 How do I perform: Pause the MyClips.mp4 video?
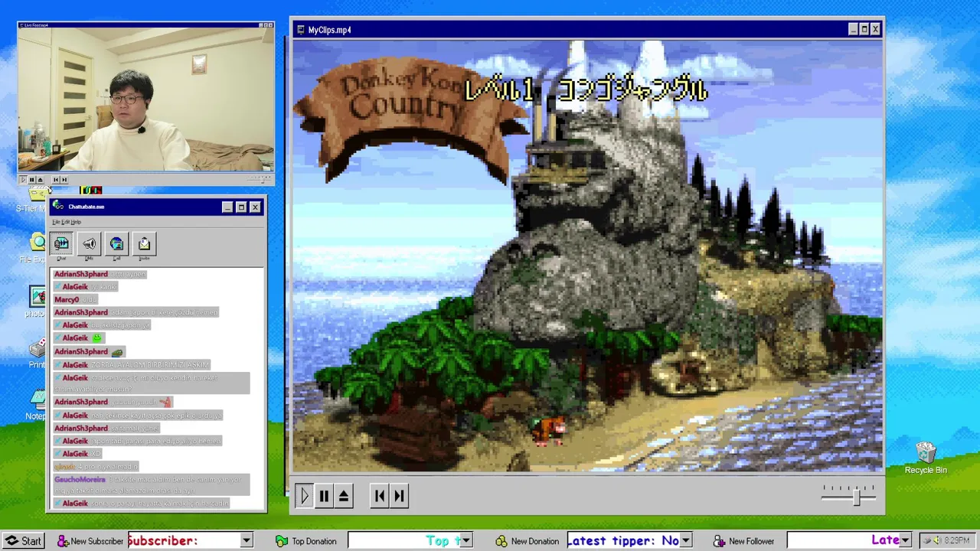[324, 496]
